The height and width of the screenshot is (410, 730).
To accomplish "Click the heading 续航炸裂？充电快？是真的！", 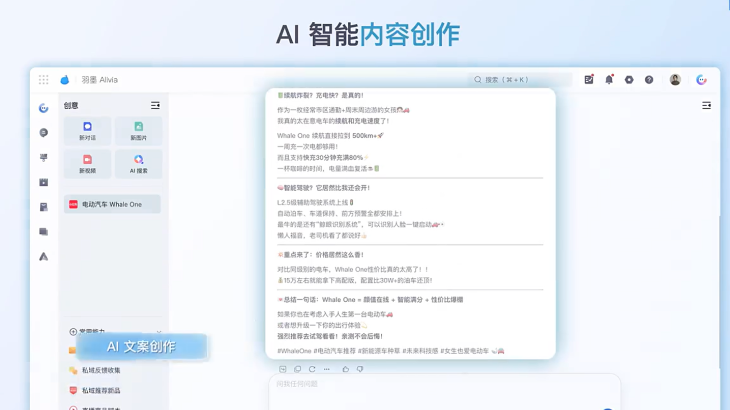I will point(320,95).
